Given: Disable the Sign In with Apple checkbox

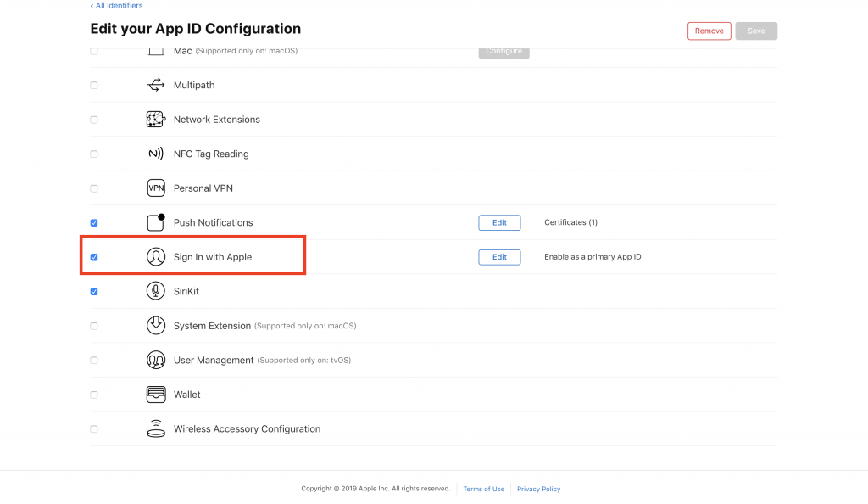Looking at the screenshot, I should point(94,257).
